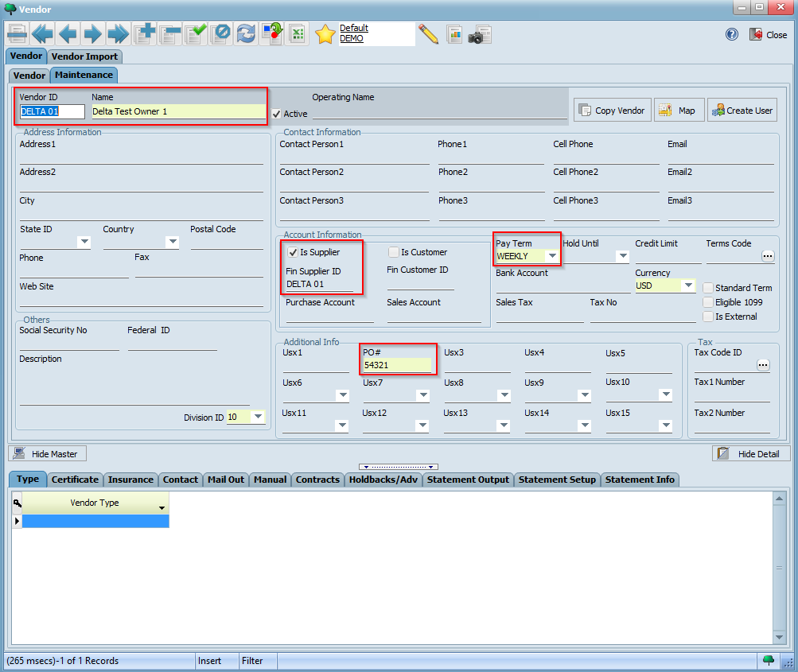
Task: Check the Standard Term checkbox
Action: (x=708, y=288)
